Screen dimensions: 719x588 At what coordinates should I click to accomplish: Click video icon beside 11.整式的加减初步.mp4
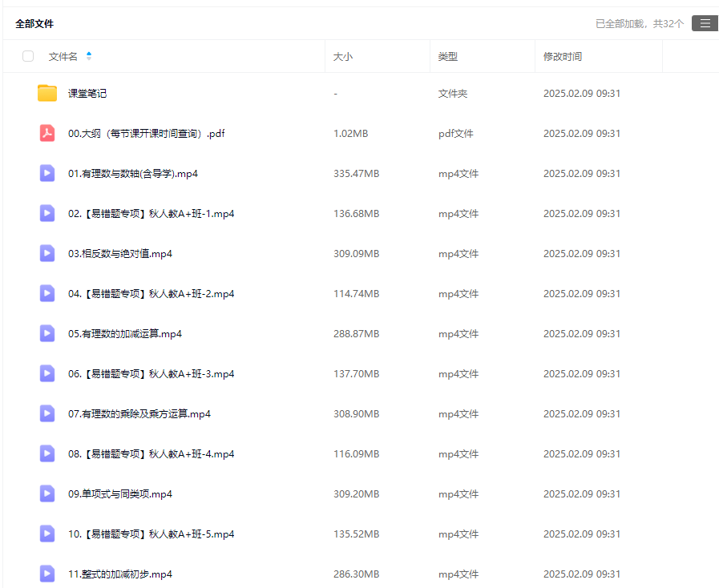(47, 574)
